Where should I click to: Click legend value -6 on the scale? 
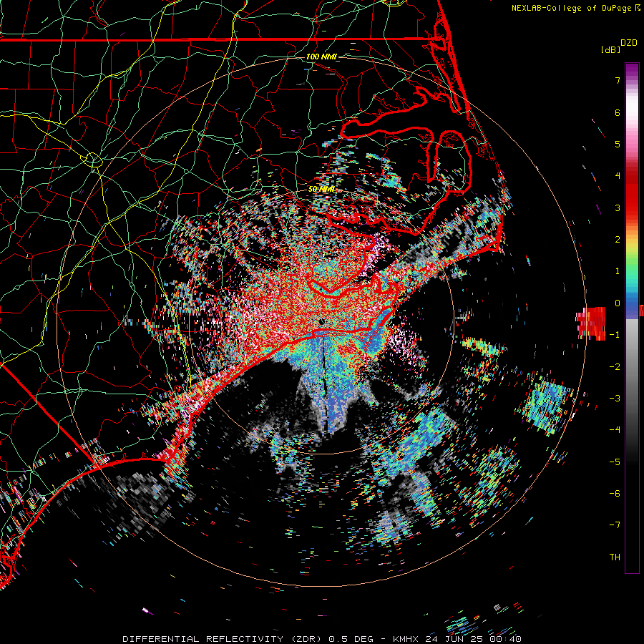tap(615, 494)
